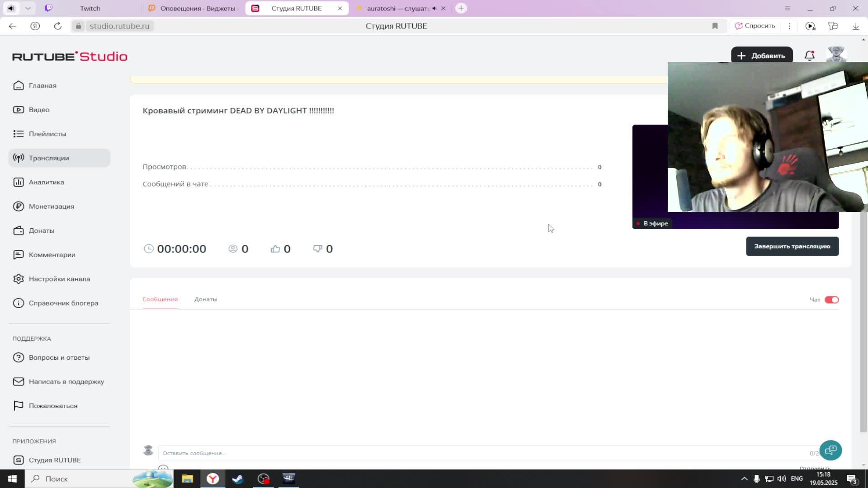Click the Добавить button
This screenshot has height=488, width=868.
pos(761,56)
